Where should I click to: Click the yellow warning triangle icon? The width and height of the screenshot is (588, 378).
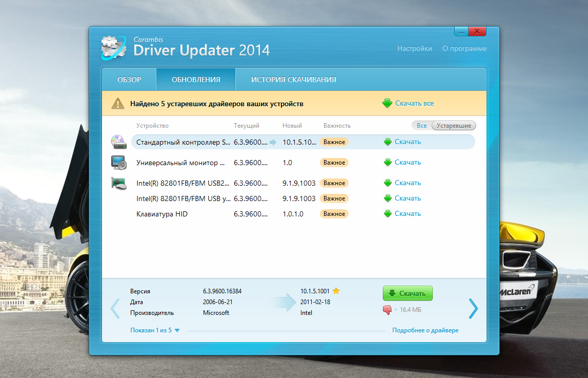point(118,104)
